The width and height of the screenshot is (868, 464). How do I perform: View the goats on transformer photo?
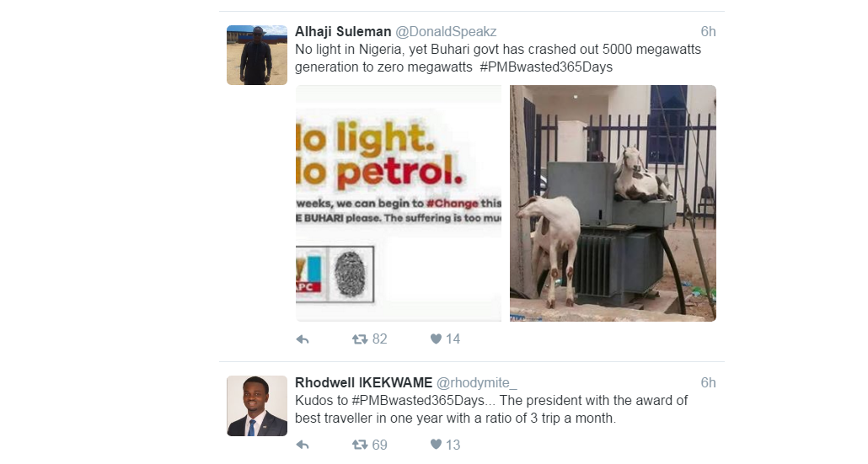613,203
